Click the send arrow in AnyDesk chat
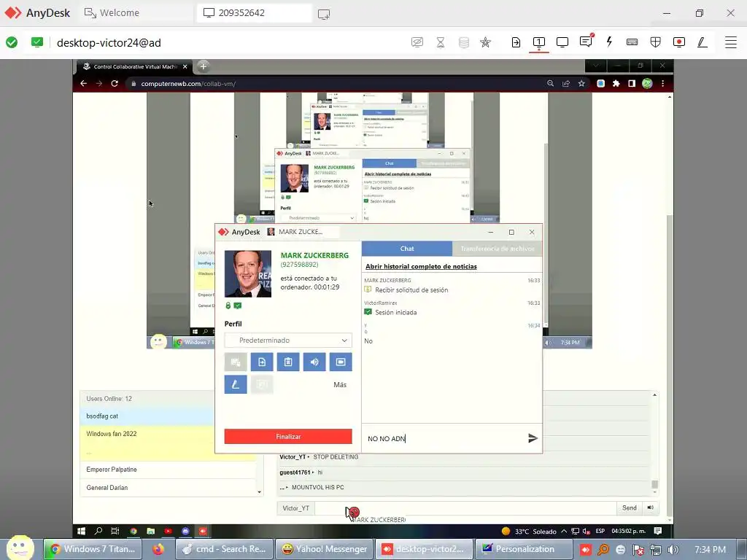The width and height of the screenshot is (747, 560). [533, 438]
